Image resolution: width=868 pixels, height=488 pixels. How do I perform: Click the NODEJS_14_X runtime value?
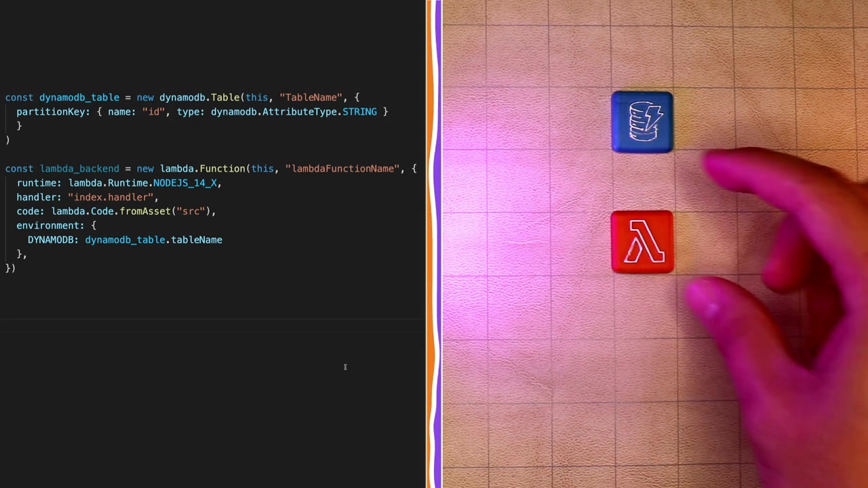pyautogui.click(x=184, y=183)
